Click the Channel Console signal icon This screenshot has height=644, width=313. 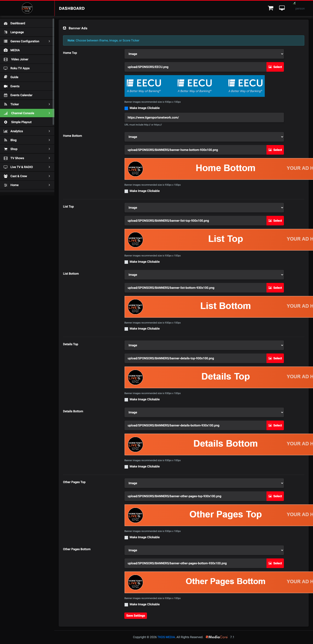click(x=5, y=113)
